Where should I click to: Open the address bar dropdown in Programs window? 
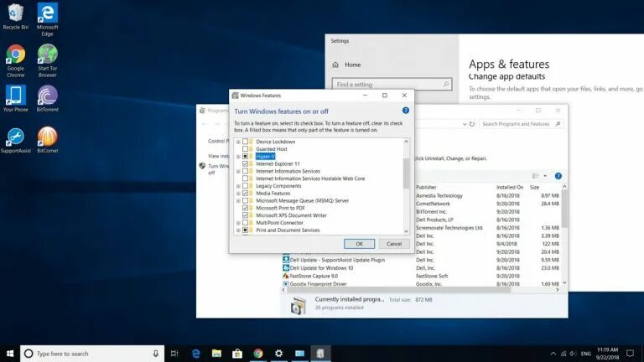tap(464, 124)
